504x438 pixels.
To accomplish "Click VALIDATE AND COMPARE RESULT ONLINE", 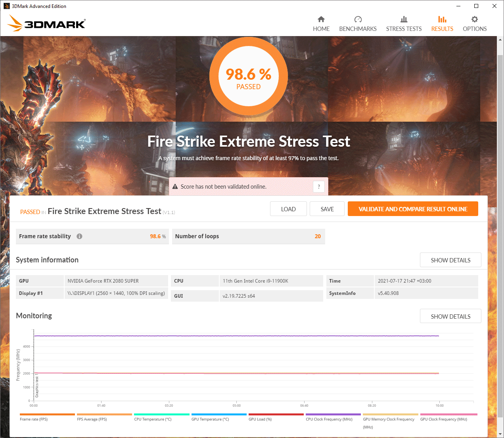I will 413,209.
